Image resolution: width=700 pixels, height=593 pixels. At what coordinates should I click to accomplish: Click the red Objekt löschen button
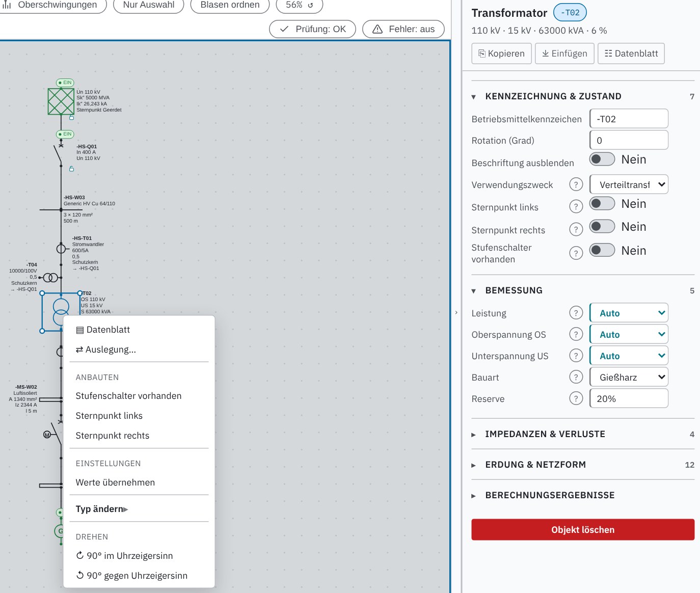pos(583,530)
